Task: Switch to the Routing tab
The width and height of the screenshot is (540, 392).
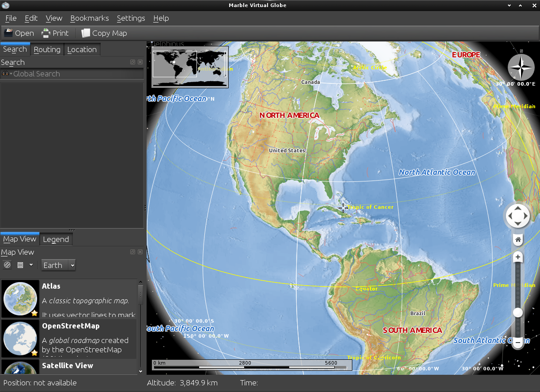Action: (47, 49)
